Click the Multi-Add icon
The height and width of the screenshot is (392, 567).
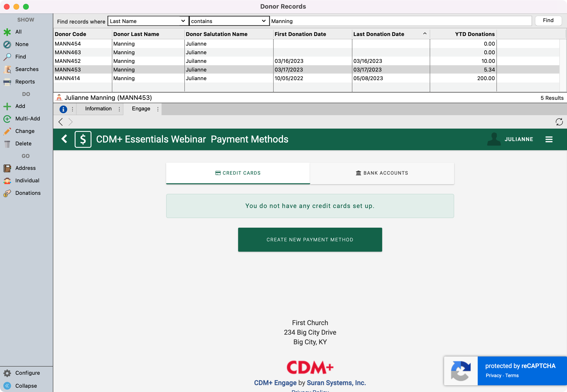tap(7, 119)
